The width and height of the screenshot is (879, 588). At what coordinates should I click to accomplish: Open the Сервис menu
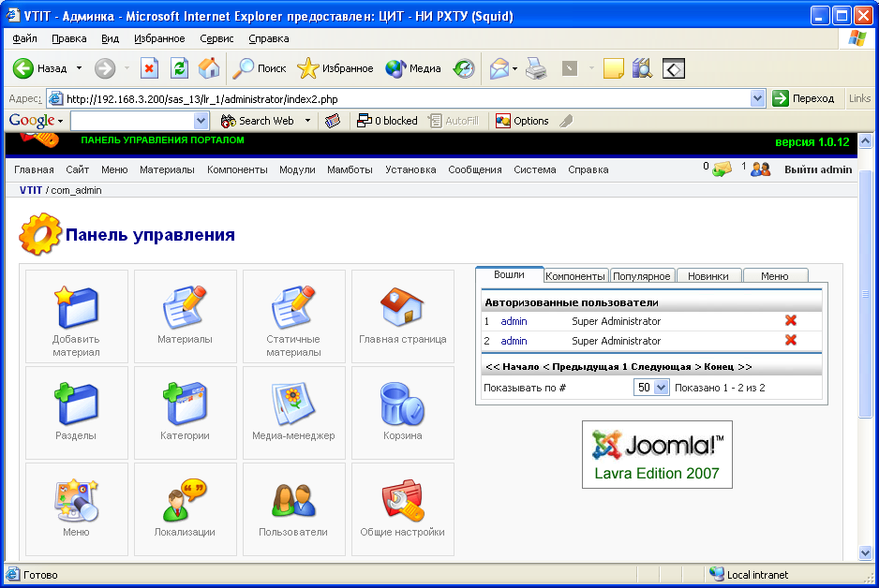216,38
